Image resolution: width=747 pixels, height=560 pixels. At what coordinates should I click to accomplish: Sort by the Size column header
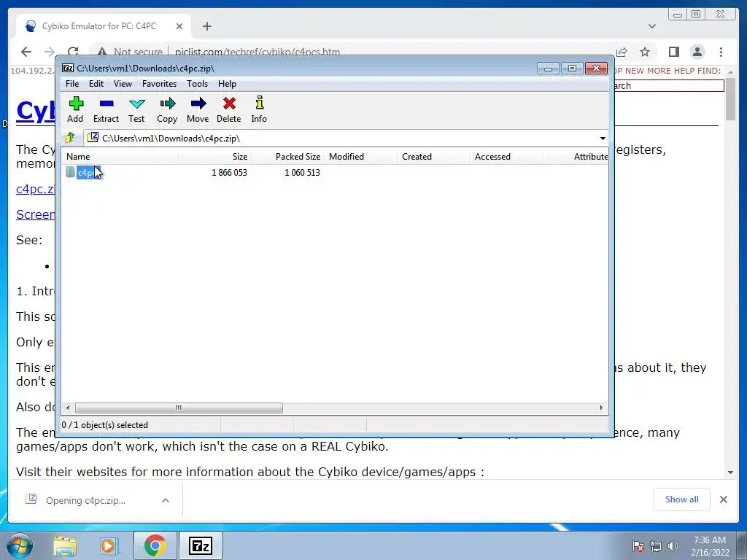[x=215, y=157]
